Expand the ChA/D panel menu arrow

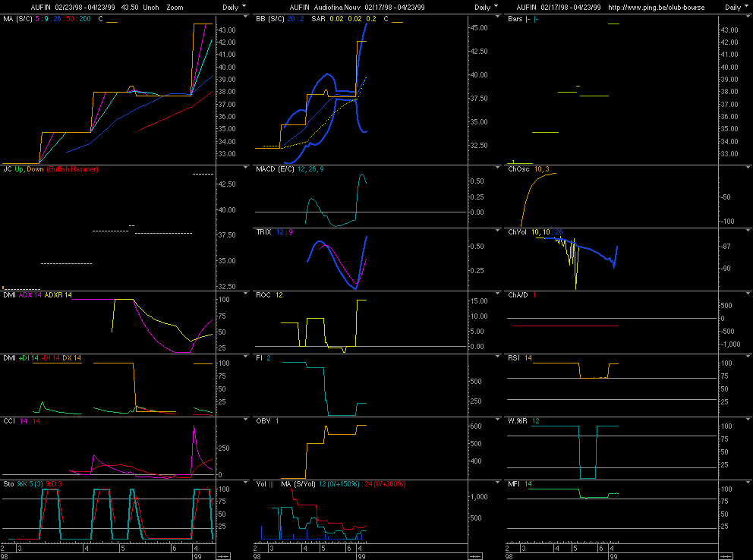click(748, 293)
